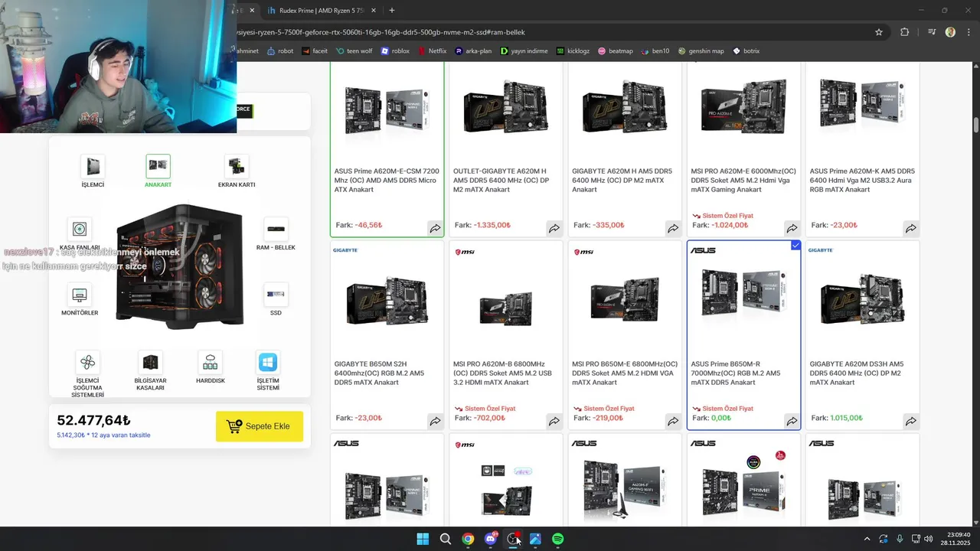Share the GIGABYTE B650M S2H motherboard
The width and height of the screenshot is (980, 551).
[435, 421]
